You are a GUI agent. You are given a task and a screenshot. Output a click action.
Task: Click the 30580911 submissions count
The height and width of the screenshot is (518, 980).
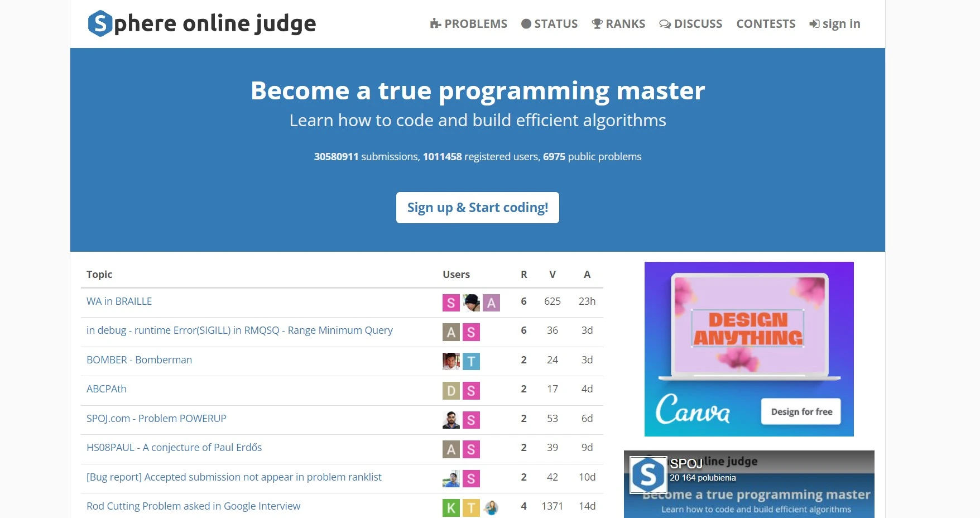(336, 157)
